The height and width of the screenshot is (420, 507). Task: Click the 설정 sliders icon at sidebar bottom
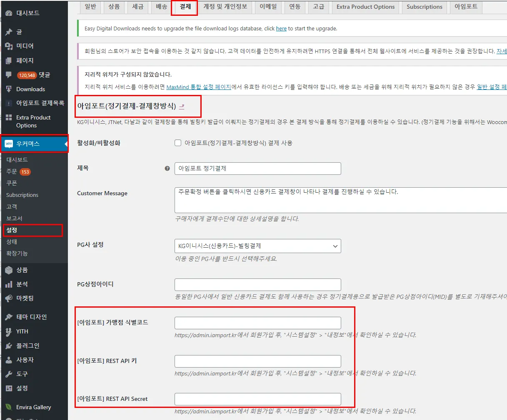[9, 388]
